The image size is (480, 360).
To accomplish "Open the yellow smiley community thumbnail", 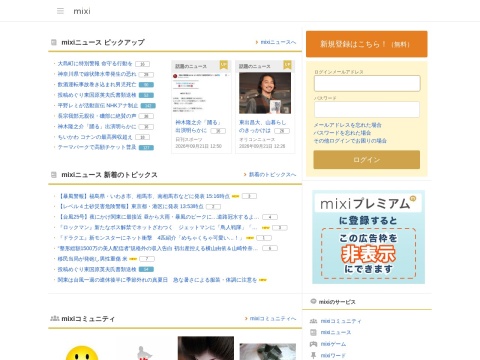I will (x=82, y=353).
